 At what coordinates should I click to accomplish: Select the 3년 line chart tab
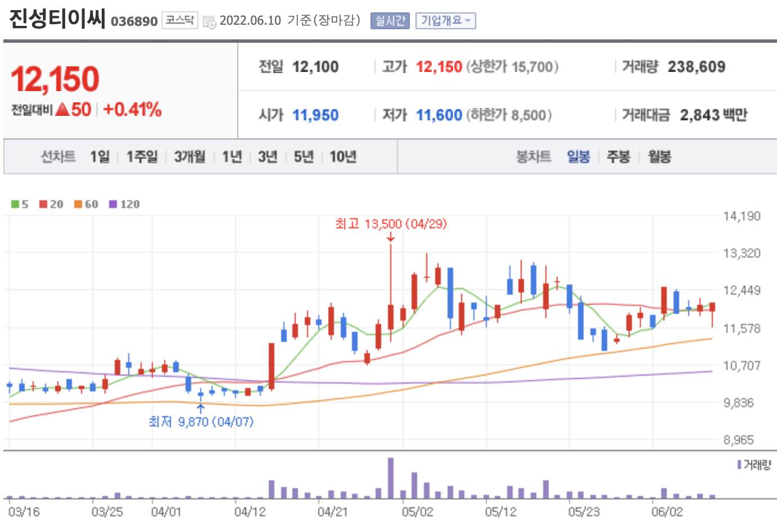(268, 156)
